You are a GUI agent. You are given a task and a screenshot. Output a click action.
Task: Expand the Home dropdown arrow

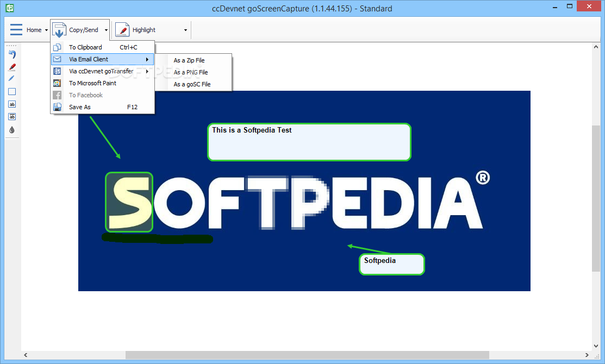[x=46, y=30]
